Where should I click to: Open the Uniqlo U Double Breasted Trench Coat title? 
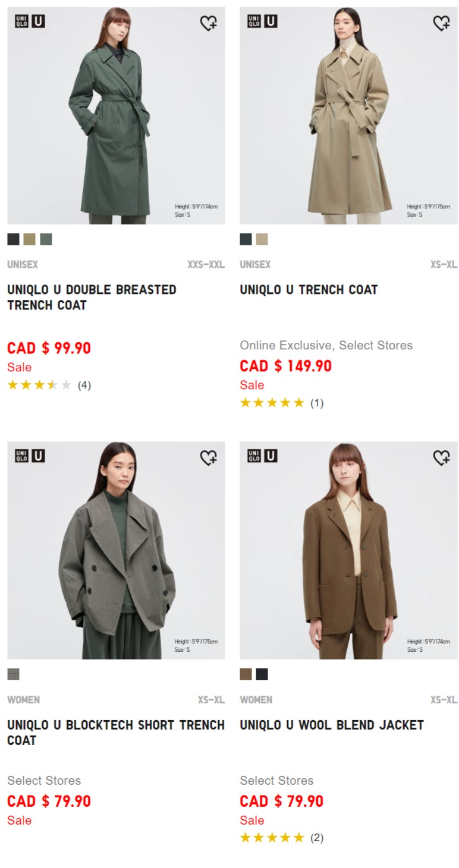click(x=92, y=297)
